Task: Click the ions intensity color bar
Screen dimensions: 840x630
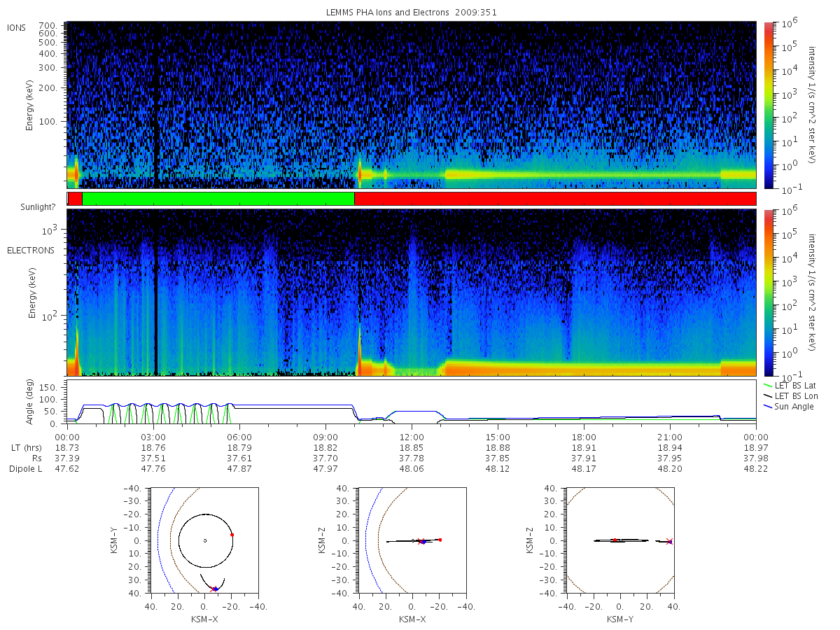Action: click(x=769, y=105)
